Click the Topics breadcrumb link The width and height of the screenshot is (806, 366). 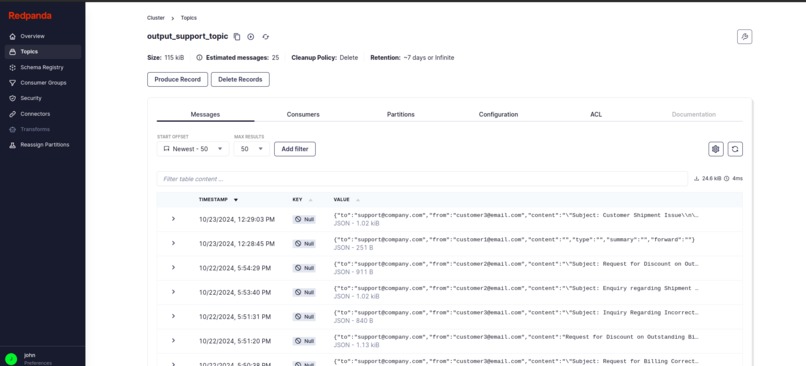(x=189, y=18)
